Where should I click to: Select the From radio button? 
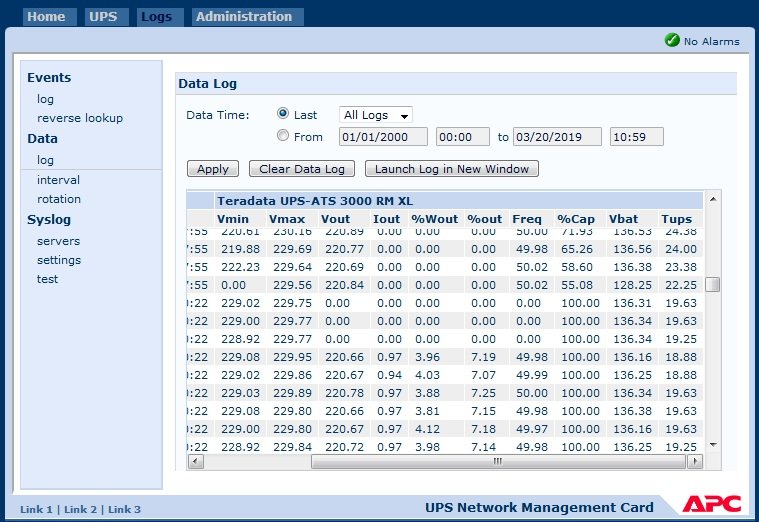point(283,136)
